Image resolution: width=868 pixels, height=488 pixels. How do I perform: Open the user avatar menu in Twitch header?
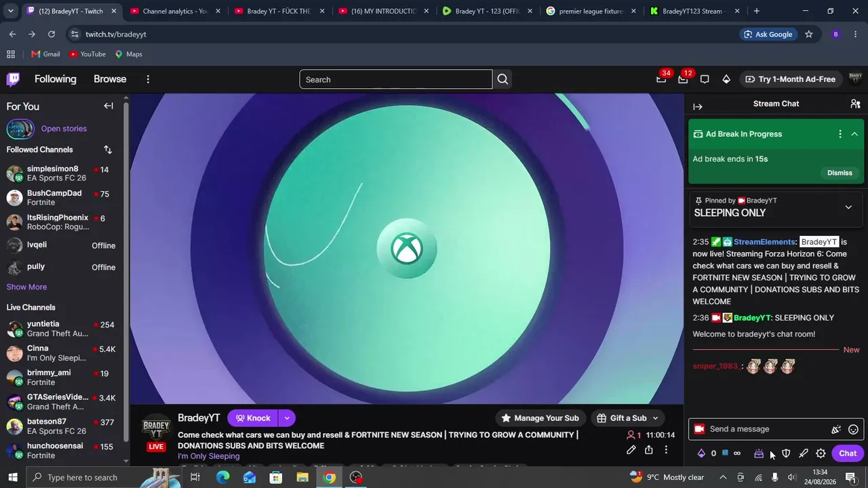point(855,79)
